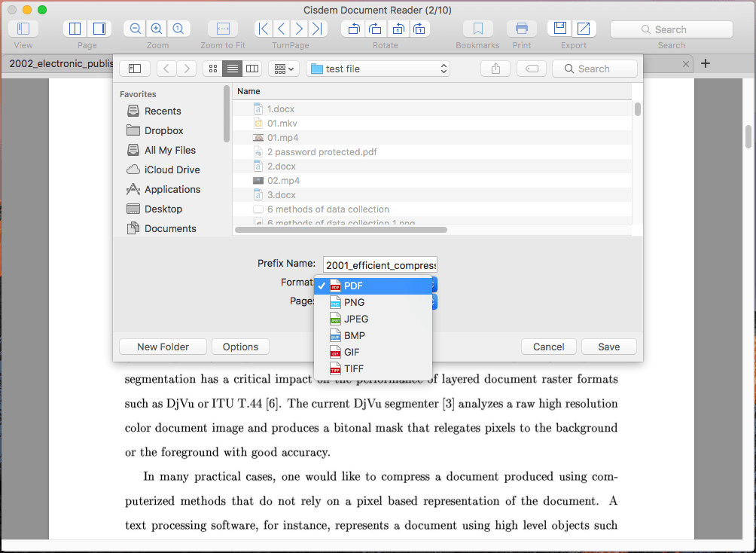Image resolution: width=756 pixels, height=553 pixels.
Task: Click the Page popup arrows beside the Format menu
Action: coord(434,301)
